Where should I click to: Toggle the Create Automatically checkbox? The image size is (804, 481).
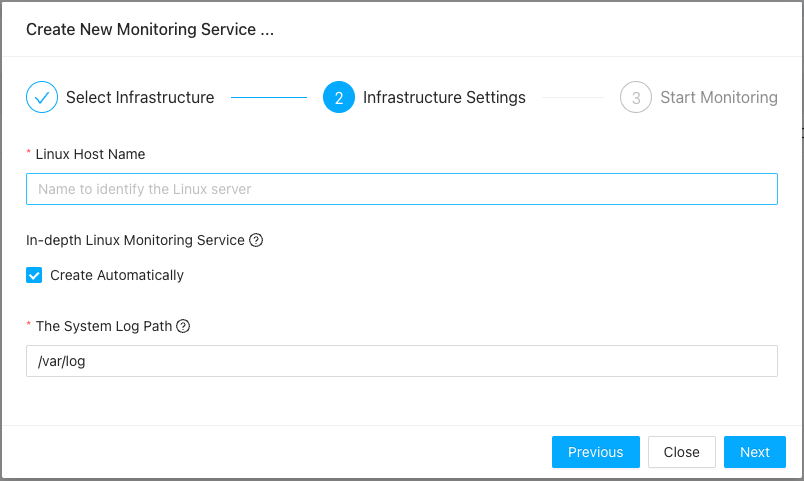point(35,275)
